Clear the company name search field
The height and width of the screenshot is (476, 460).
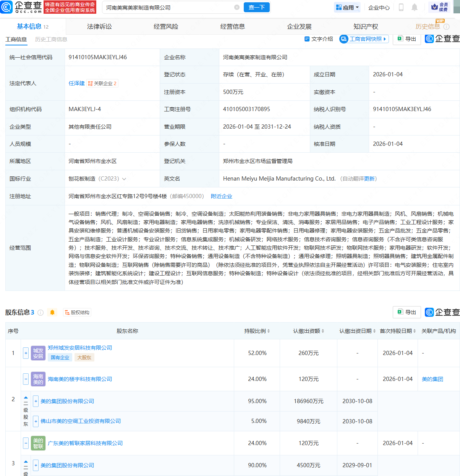coord(237,7)
